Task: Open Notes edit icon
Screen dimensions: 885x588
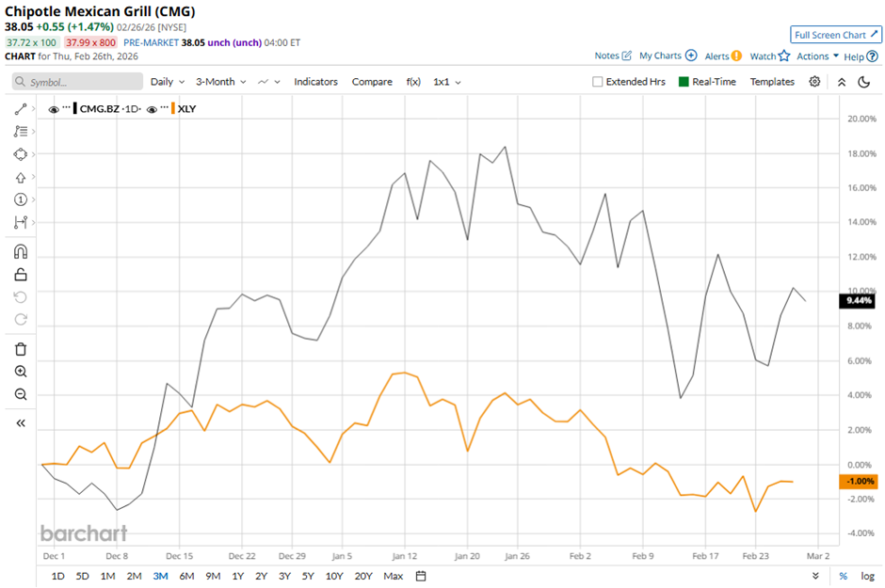Action: tap(626, 56)
